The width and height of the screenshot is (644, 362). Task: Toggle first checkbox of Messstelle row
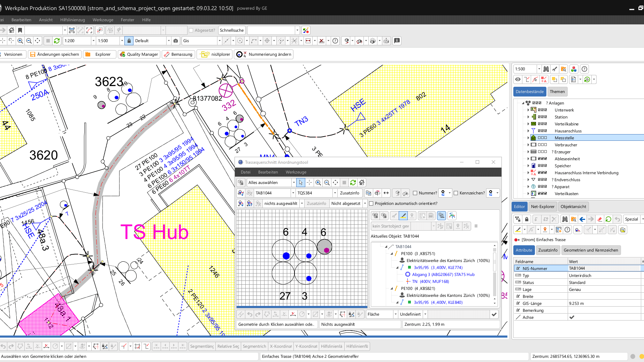539,138
